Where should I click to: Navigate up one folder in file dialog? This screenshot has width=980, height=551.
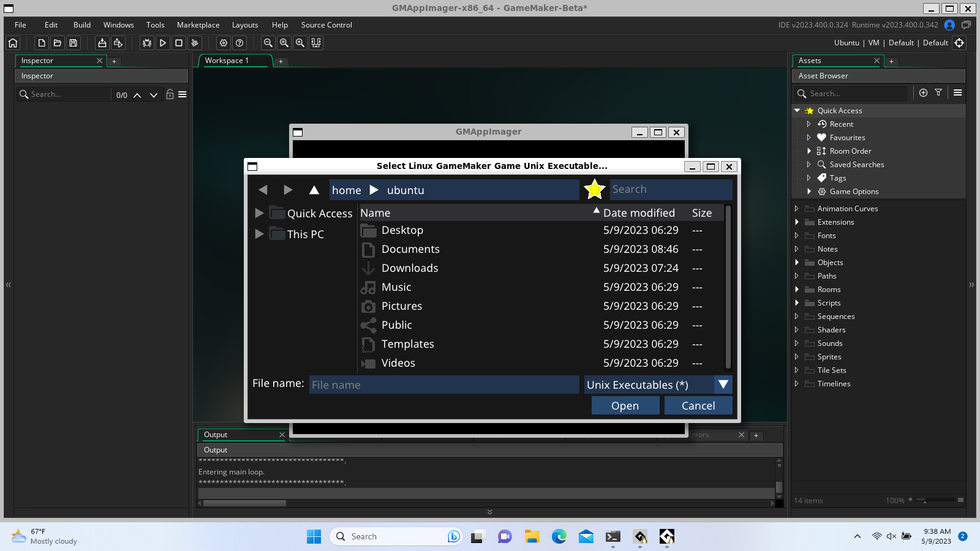(x=314, y=190)
